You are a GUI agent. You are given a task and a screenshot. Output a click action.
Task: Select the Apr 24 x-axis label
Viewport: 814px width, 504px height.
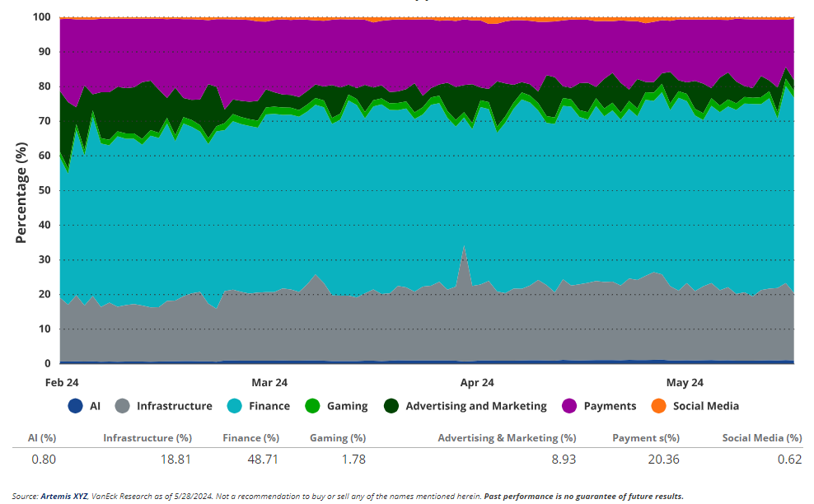click(x=477, y=383)
